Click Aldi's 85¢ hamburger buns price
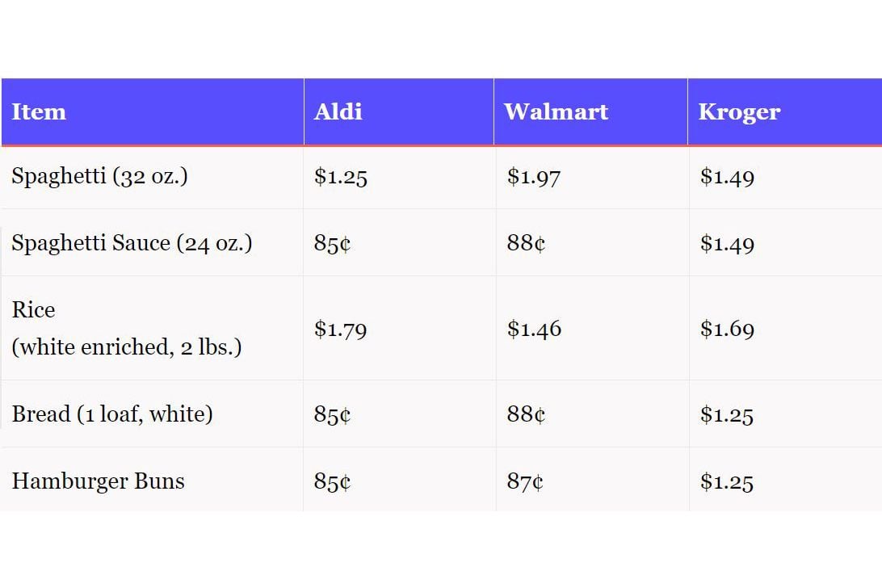 332,481
